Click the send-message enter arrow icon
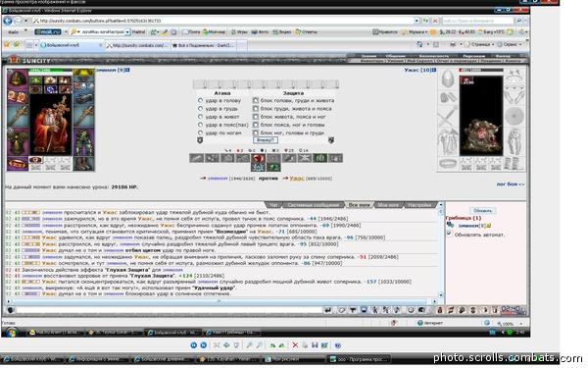 [328, 310]
